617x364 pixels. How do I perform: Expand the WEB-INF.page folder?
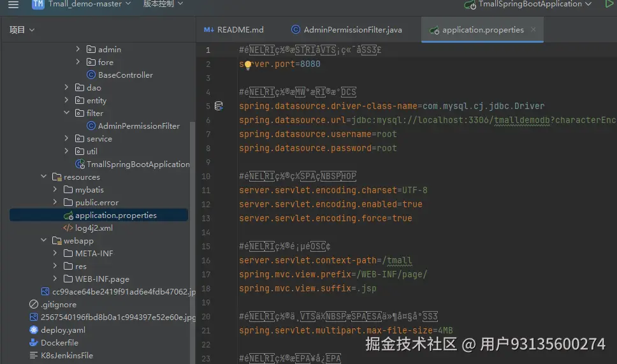pyautogui.click(x=55, y=279)
